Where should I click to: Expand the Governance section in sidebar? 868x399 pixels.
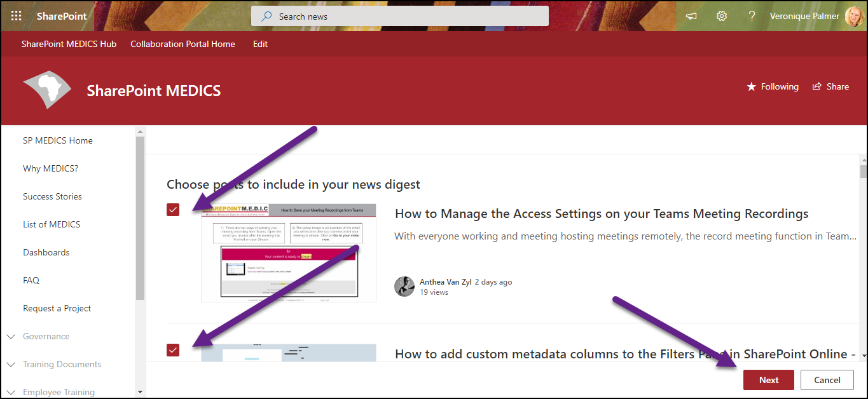point(10,336)
